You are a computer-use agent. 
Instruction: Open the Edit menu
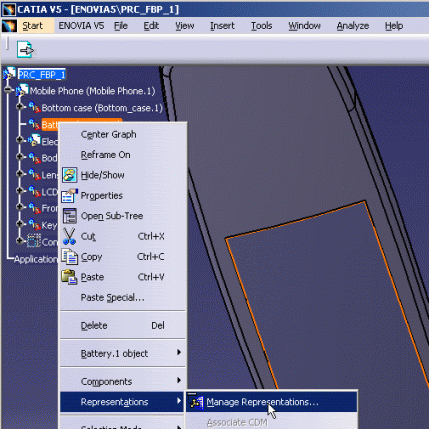coord(151,26)
